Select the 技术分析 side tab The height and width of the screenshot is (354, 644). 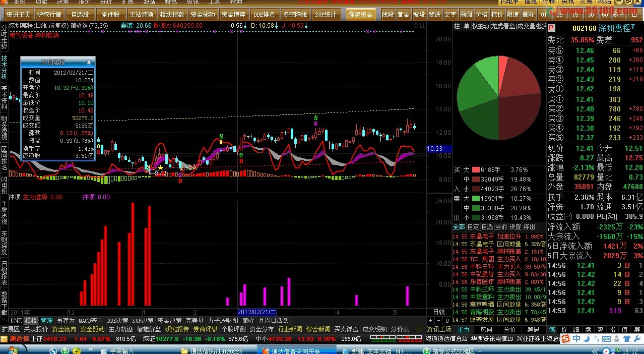[4, 67]
